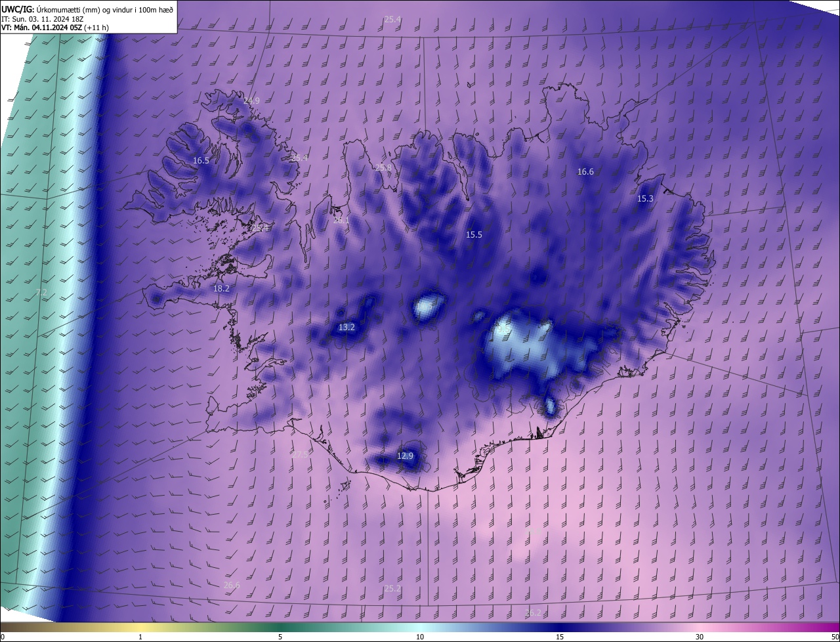
Task: Click the 26.1 value on the map
Action: click(x=341, y=221)
